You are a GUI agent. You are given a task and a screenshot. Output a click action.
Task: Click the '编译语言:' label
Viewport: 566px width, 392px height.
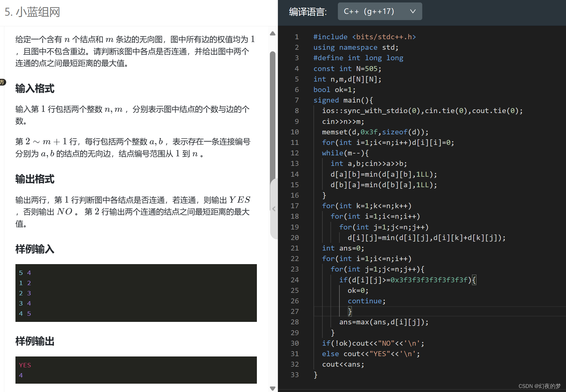pyautogui.click(x=308, y=12)
